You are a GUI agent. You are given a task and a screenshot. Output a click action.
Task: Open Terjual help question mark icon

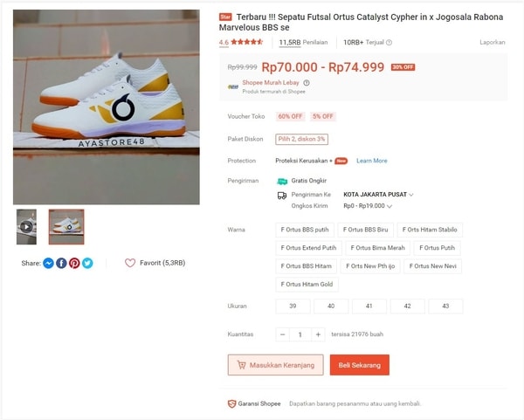[389, 43]
